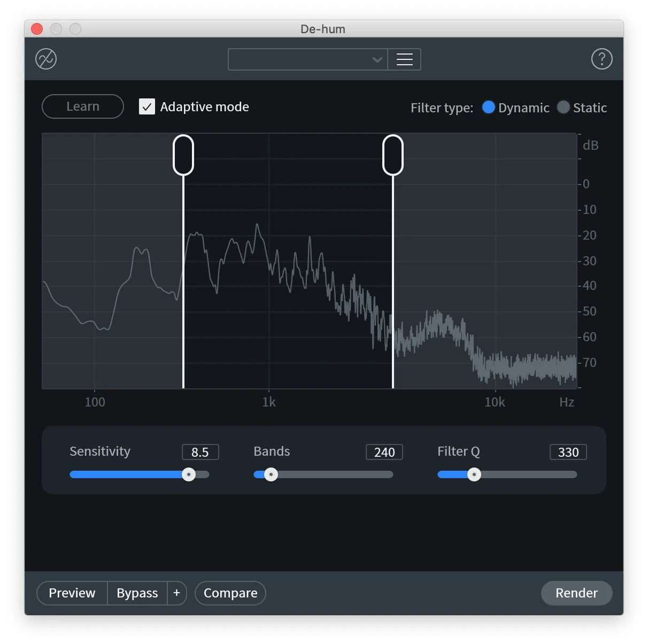The image size is (648, 644).
Task: Edit the Bands value showing 240
Action: (x=384, y=452)
